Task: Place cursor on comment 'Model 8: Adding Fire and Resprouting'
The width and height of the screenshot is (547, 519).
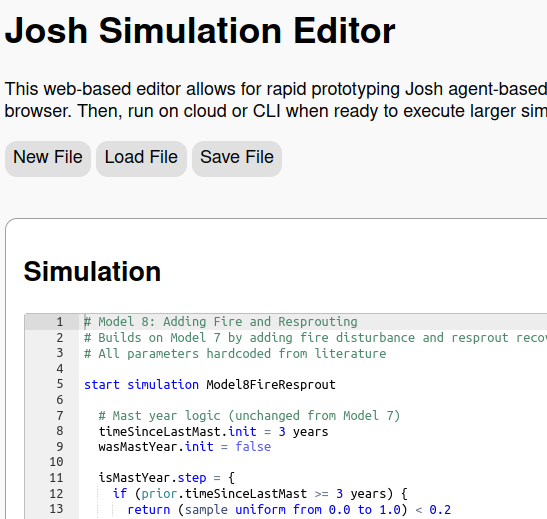Action: click(221, 322)
